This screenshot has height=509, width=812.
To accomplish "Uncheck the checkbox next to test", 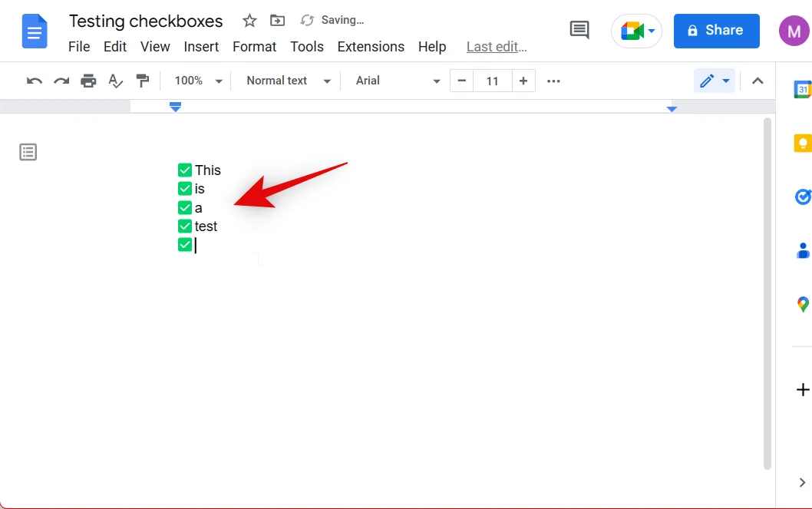I will click(185, 226).
